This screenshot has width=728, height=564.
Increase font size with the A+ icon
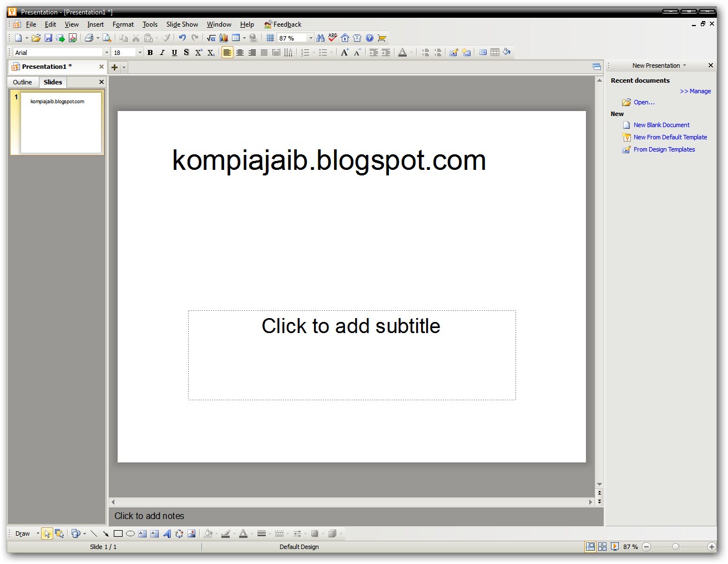click(x=345, y=52)
